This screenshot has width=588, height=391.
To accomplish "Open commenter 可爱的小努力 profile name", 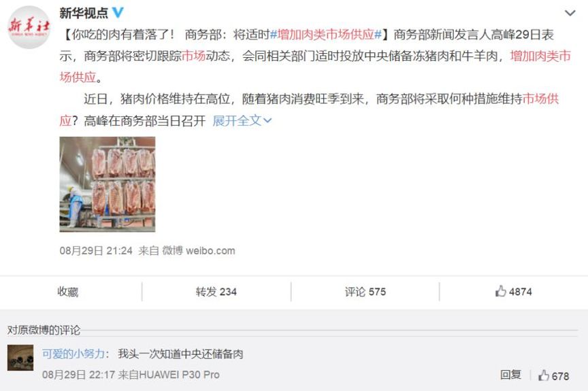I will pos(73,354).
